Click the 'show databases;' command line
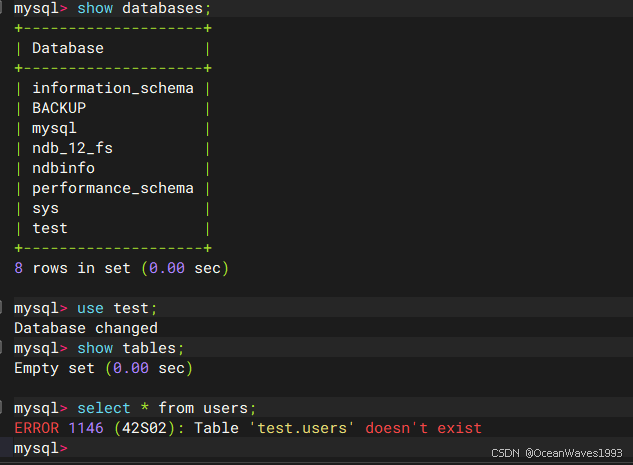 112,8
